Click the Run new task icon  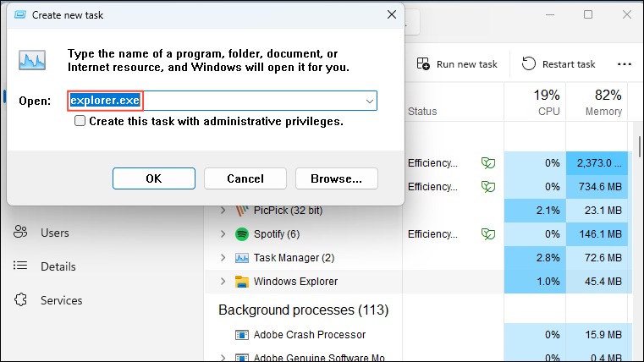coord(423,64)
